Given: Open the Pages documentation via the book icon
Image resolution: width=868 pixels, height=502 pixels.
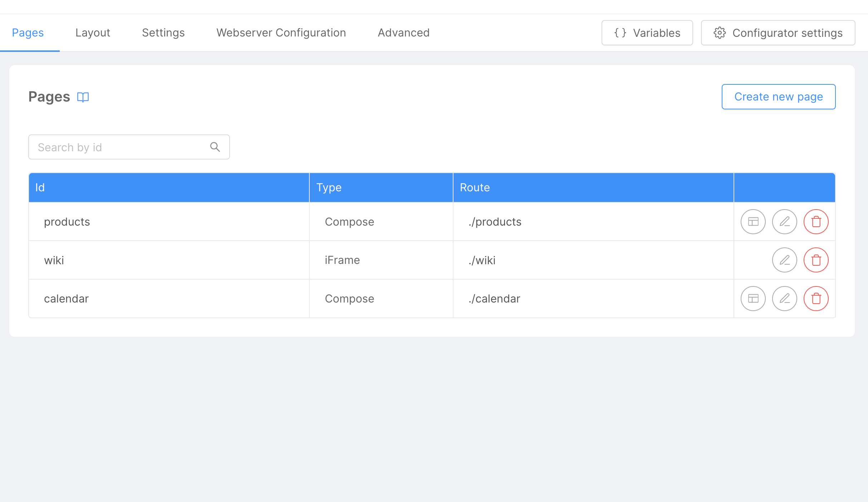Looking at the screenshot, I should [83, 97].
